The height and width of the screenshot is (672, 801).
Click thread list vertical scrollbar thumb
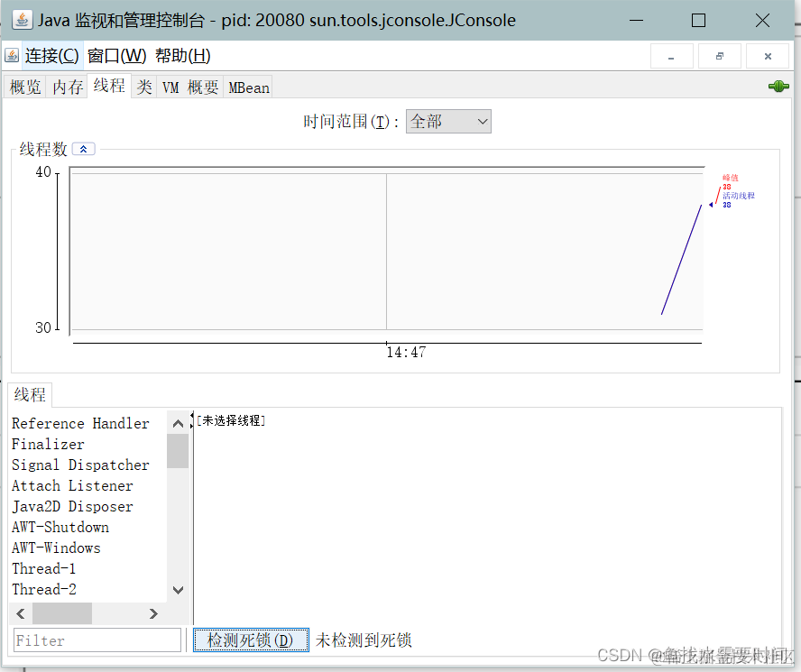pos(178,451)
